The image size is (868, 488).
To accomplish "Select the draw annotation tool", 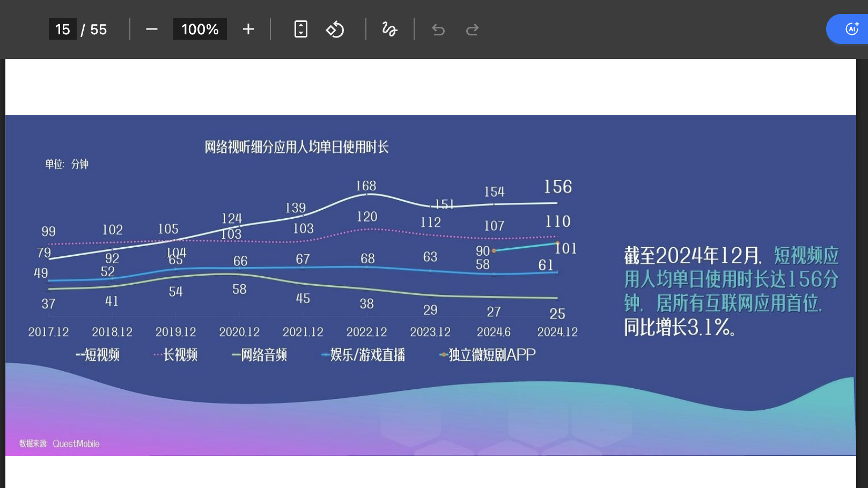I will pyautogui.click(x=389, y=29).
